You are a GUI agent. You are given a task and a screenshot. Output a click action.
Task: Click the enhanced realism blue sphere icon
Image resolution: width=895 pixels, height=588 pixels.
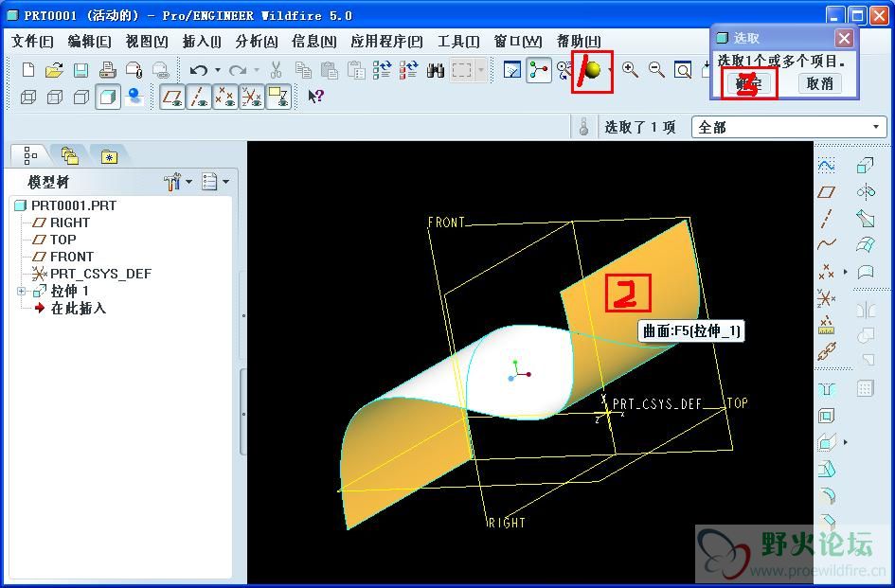pos(134,96)
